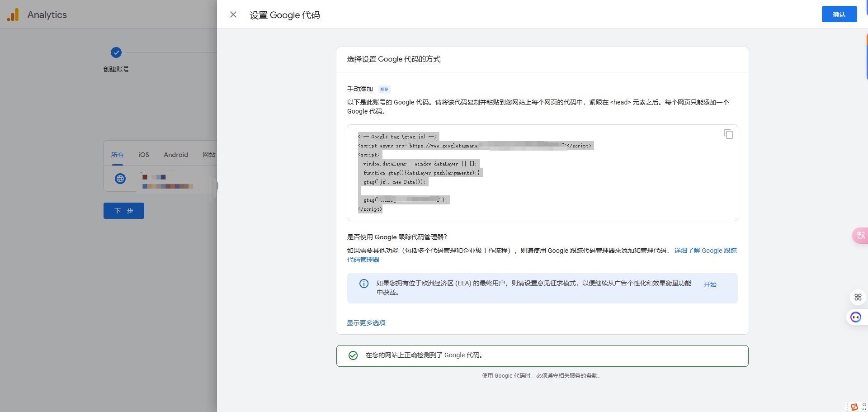Click the 设置 Google 代码 panel title
868x412 pixels.
click(x=285, y=15)
